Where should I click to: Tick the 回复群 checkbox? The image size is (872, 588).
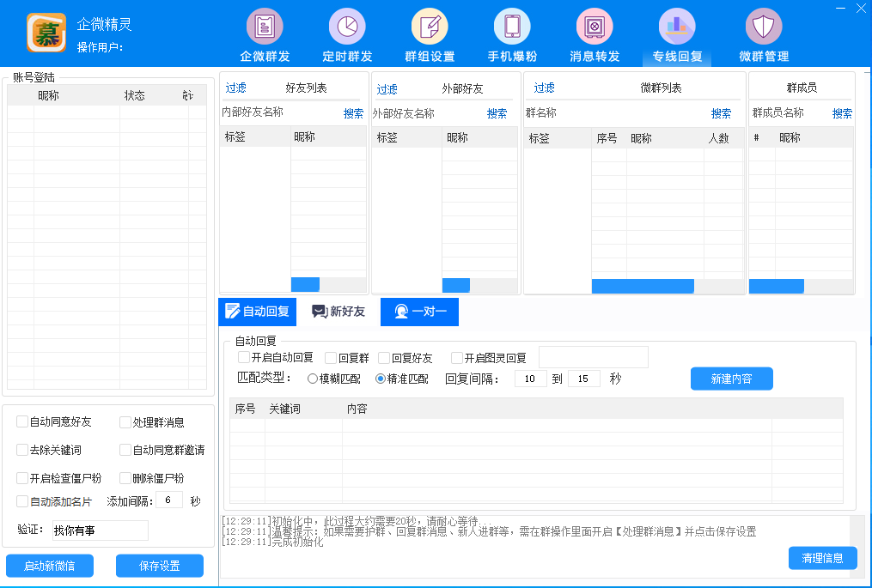click(x=331, y=357)
